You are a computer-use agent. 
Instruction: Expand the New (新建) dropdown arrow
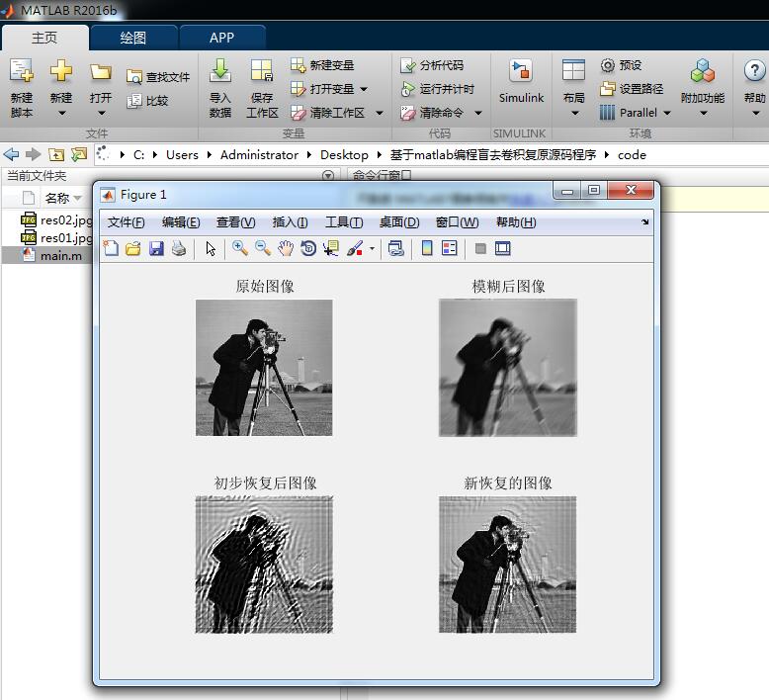(x=62, y=114)
